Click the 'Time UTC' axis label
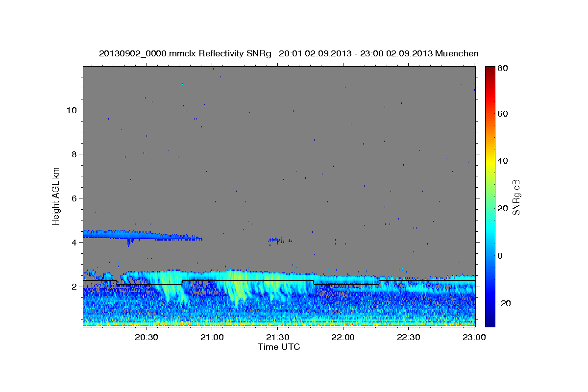This screenshot has width=588, height=392. (x=279, y=347)
